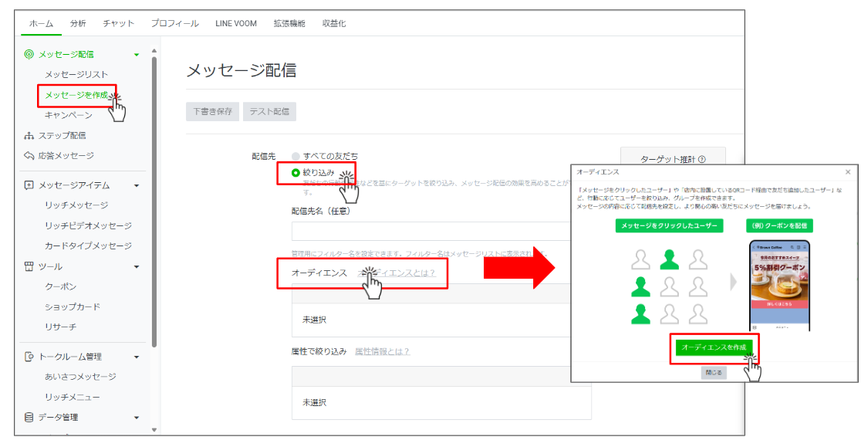868x447 pixels.
Task: Click the メッセージ配信 broadcast icon in sidebar
Action: (29, 54)
